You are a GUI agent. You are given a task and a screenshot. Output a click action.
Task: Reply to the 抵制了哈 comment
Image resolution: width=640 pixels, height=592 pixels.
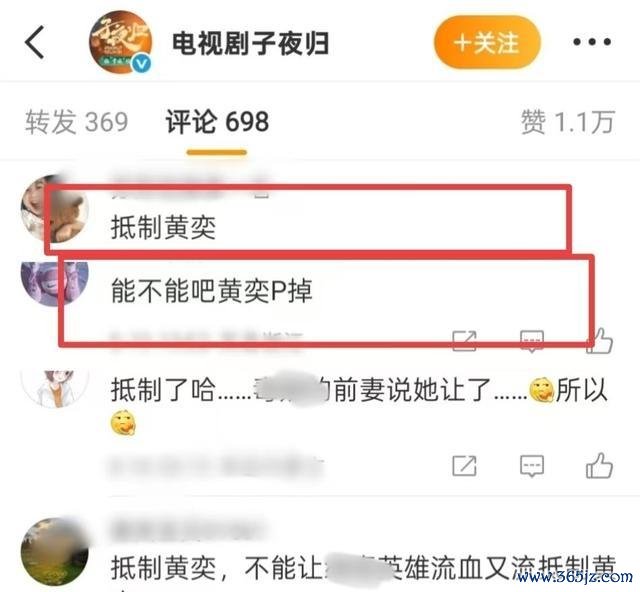(x=532, y=466)
